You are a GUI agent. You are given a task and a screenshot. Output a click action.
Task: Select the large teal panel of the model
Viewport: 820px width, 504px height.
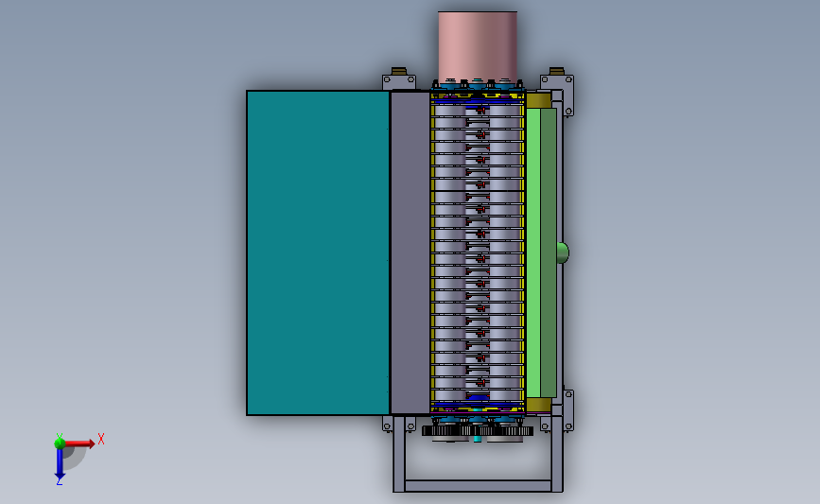[x=318, y=252]
